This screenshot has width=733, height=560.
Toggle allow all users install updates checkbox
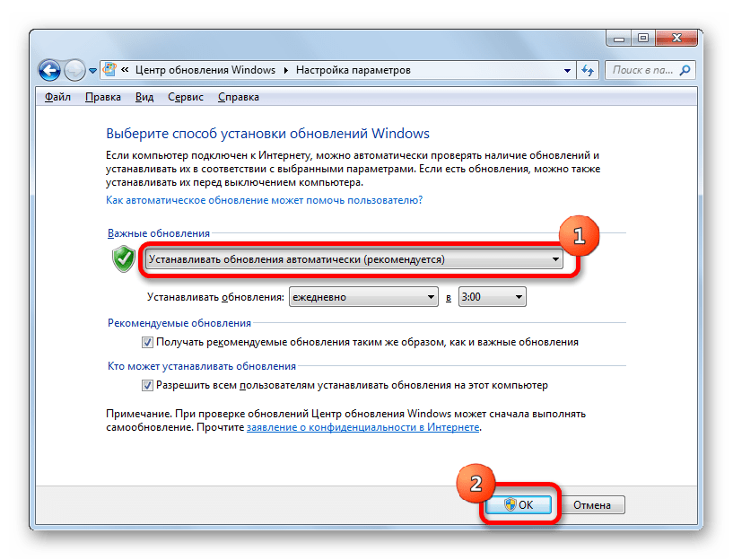(x=147, y=386)
